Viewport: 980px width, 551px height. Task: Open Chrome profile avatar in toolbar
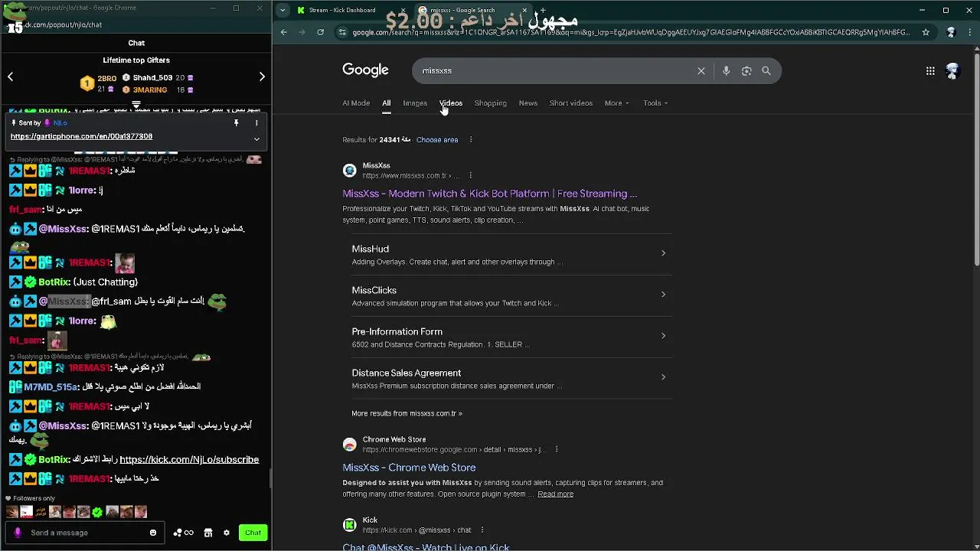point(951,32)
